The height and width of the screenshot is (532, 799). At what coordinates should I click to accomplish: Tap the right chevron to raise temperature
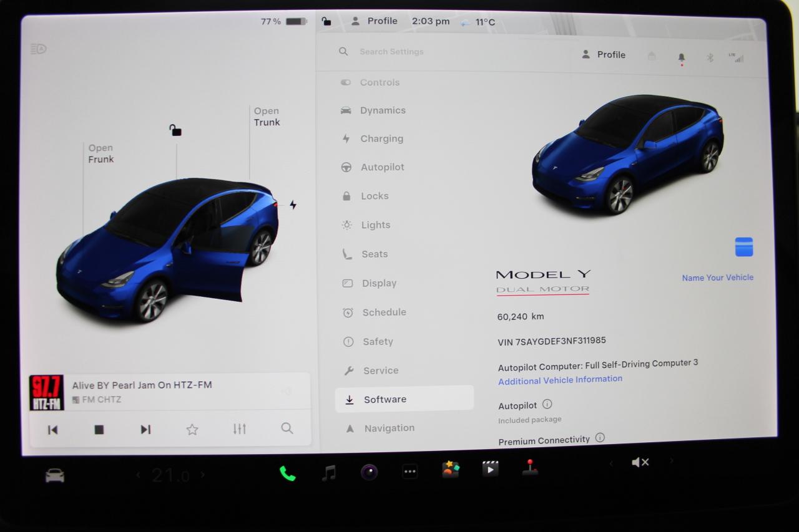point(202,475)
